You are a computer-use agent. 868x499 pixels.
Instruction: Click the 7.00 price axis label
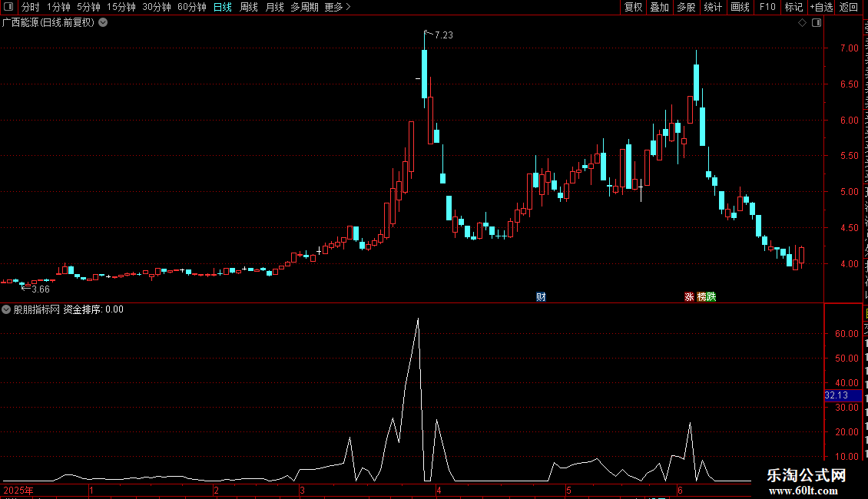pyautogui.click(x=849, y=48)
